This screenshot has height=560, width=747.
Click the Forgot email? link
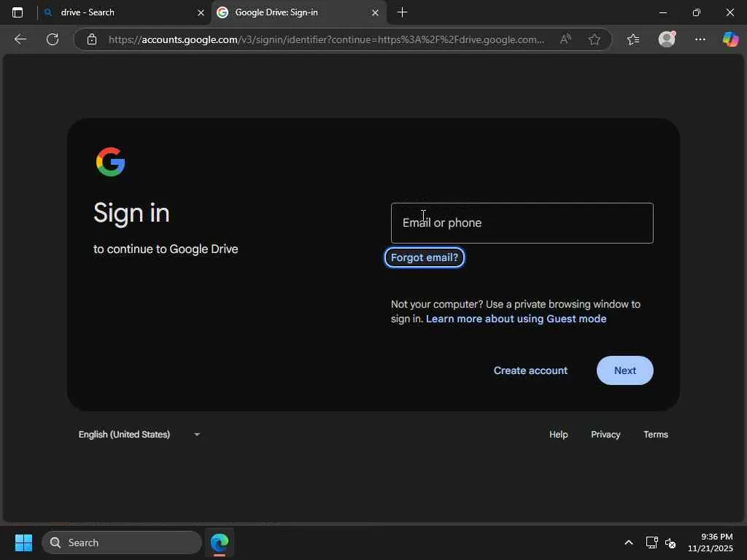[424, 257]
